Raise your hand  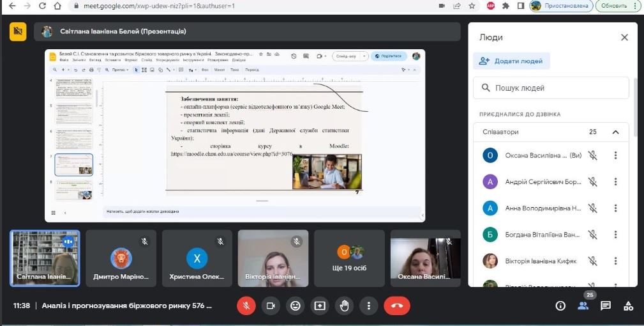coord(344,306)
